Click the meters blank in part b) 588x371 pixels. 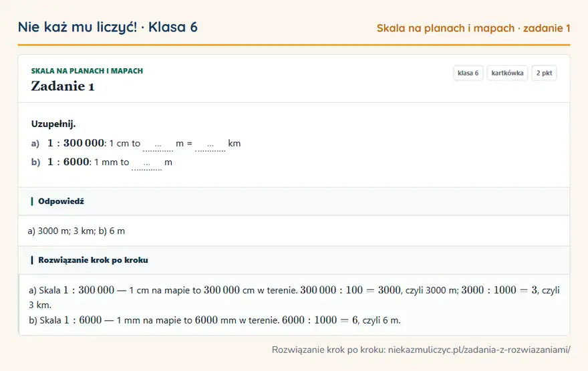coord(146,164)
